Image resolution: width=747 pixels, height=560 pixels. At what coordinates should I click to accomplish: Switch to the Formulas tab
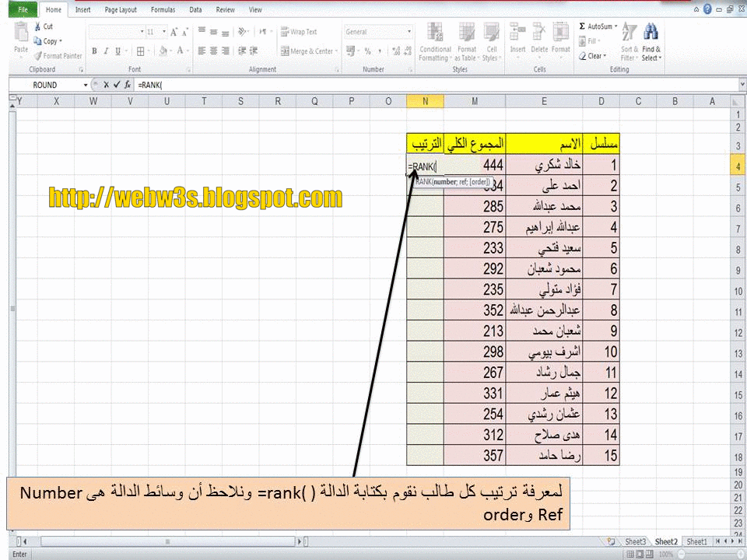point(163,9)
